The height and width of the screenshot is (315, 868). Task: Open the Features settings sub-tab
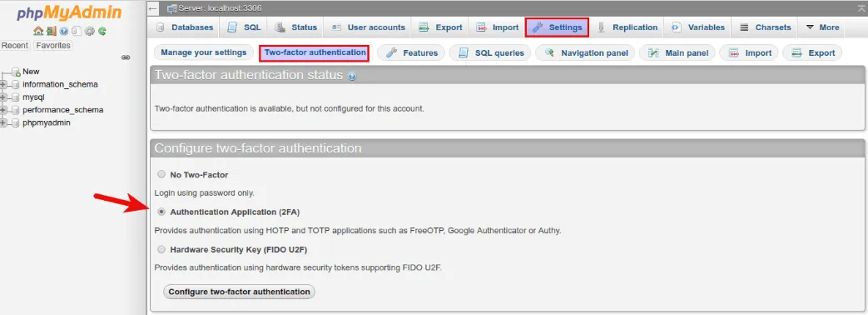[411, 52]
